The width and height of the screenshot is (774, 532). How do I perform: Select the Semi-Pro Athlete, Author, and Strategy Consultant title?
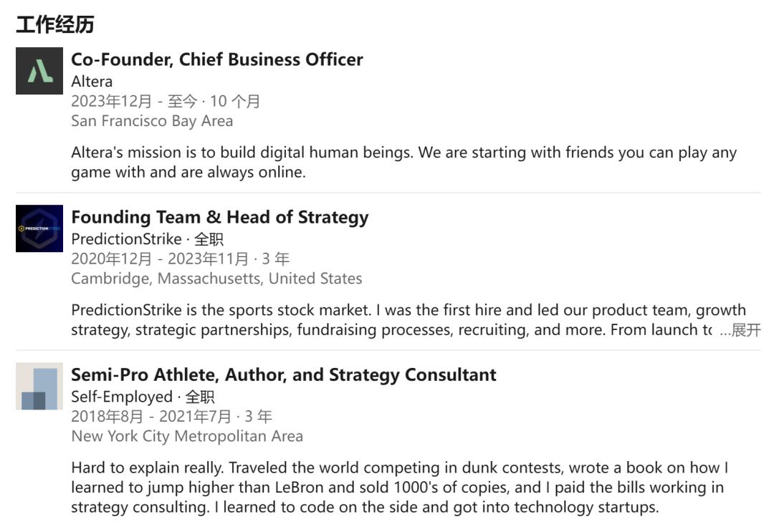click(x=283, y=374)
